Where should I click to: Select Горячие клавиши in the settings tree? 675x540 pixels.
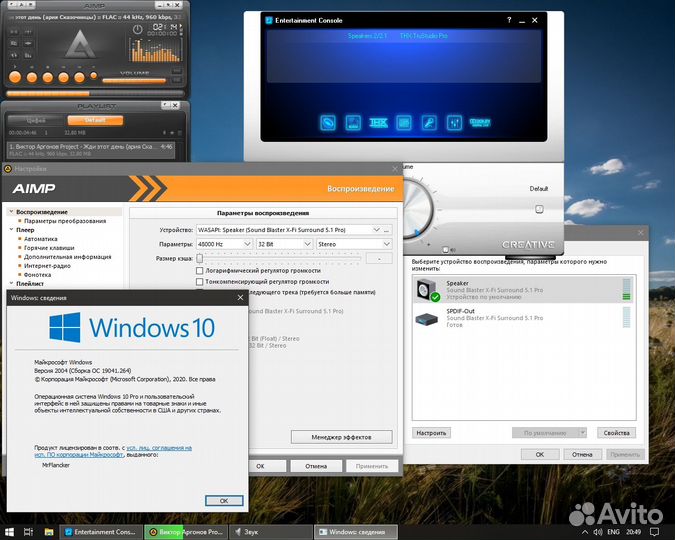(49, 248)
